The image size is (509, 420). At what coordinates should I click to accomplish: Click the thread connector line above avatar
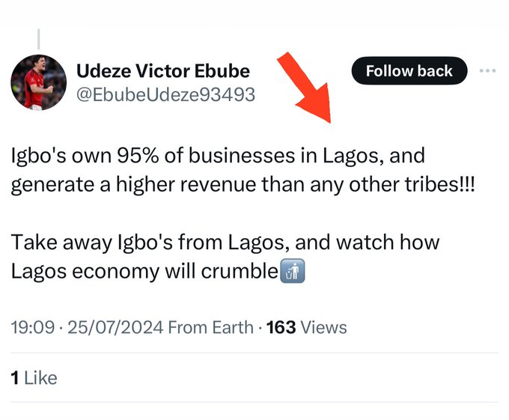pos(38,38)
